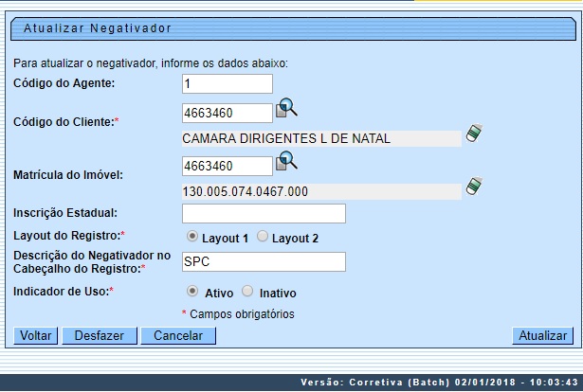Set Indicador de Uso to Inativo
583x392 pixels.
pos(247,292)
